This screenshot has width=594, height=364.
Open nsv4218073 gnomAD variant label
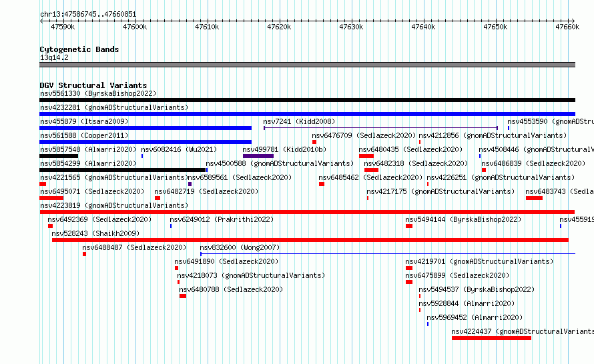tap(251, 275)
